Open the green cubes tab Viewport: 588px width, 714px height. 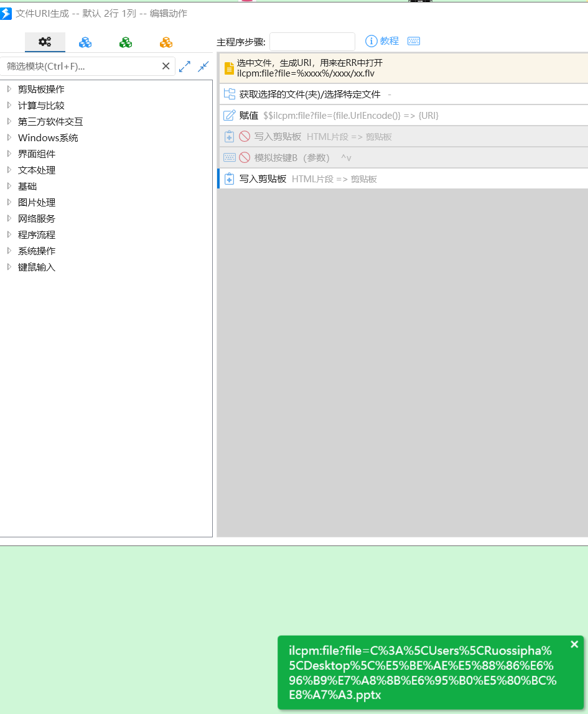pyautogui.click(x=126, y=42)
